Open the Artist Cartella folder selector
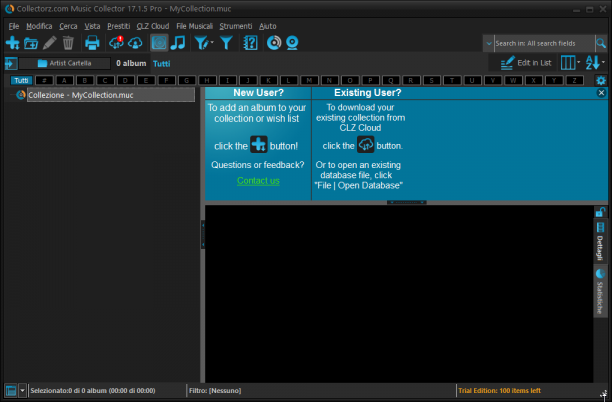Viewport: 612px width, 402px height. 65,63
